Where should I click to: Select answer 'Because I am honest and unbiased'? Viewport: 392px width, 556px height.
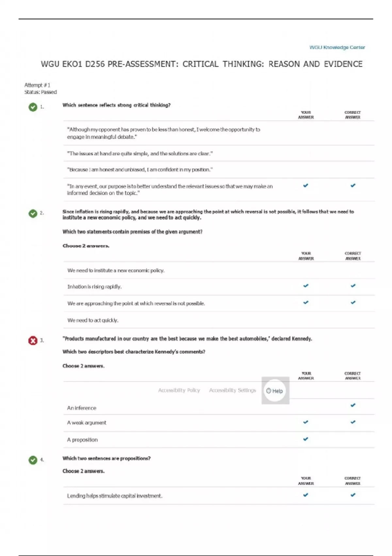[140, 170]
